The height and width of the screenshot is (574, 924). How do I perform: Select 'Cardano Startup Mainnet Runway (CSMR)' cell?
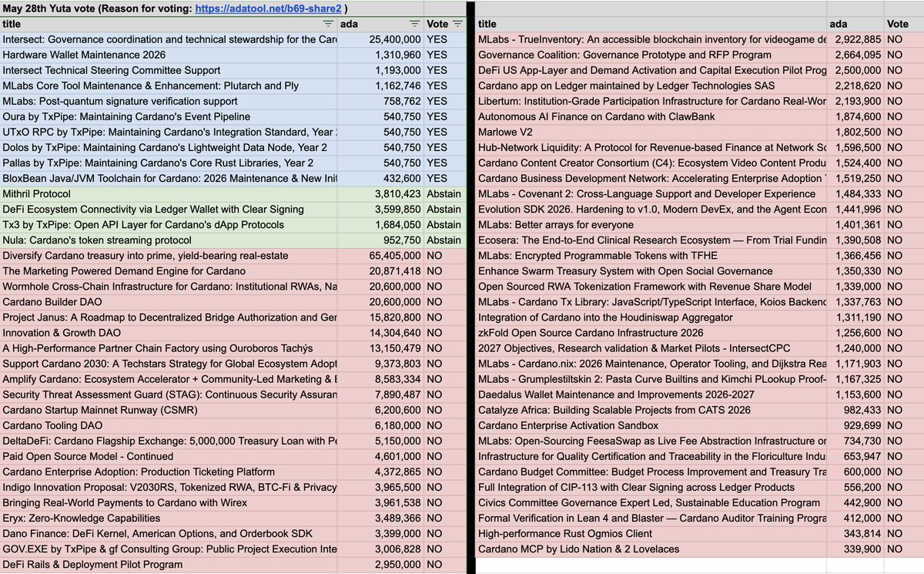[169, 410]
